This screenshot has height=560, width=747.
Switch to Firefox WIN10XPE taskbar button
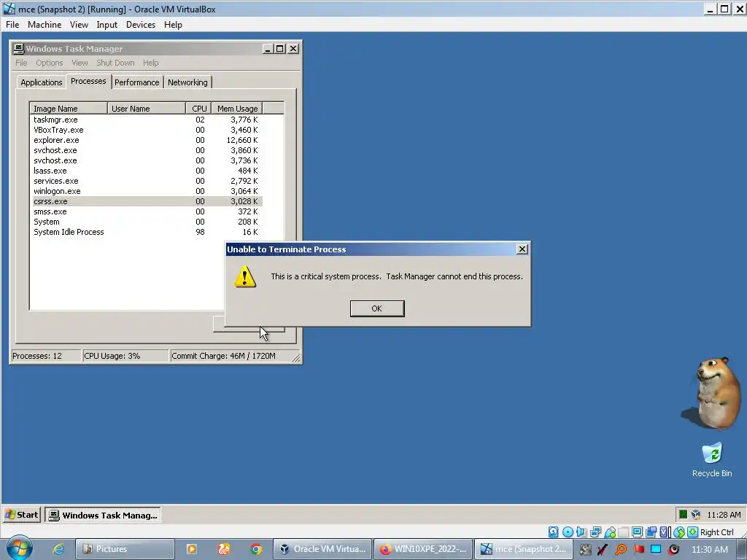(x=423, y=549)
